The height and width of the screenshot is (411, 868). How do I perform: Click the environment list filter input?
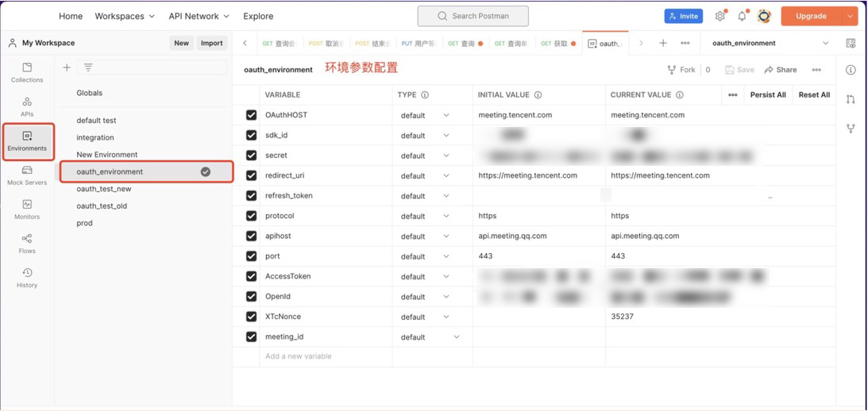[x=152, y=67]
